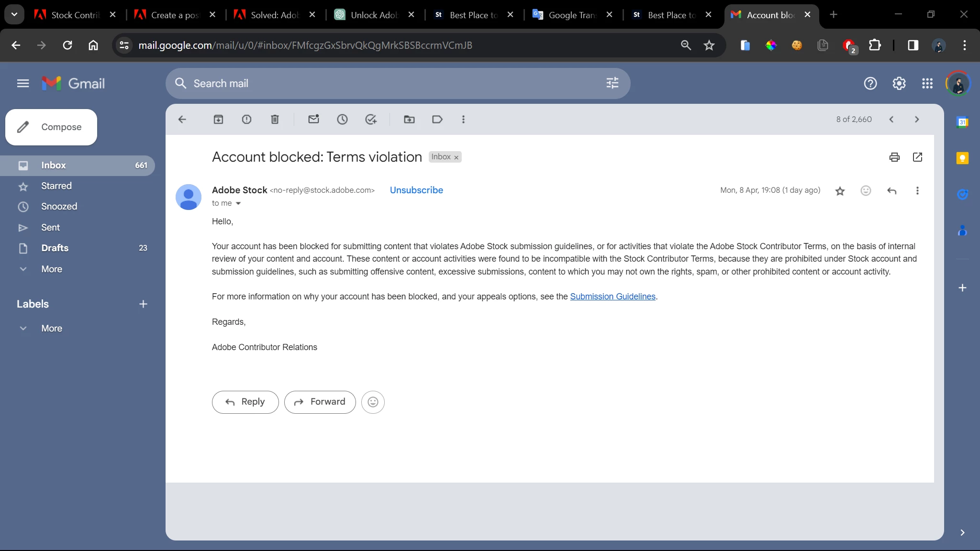Click the Search mail field
The image size is (980, 551).
tap(383, 83)
